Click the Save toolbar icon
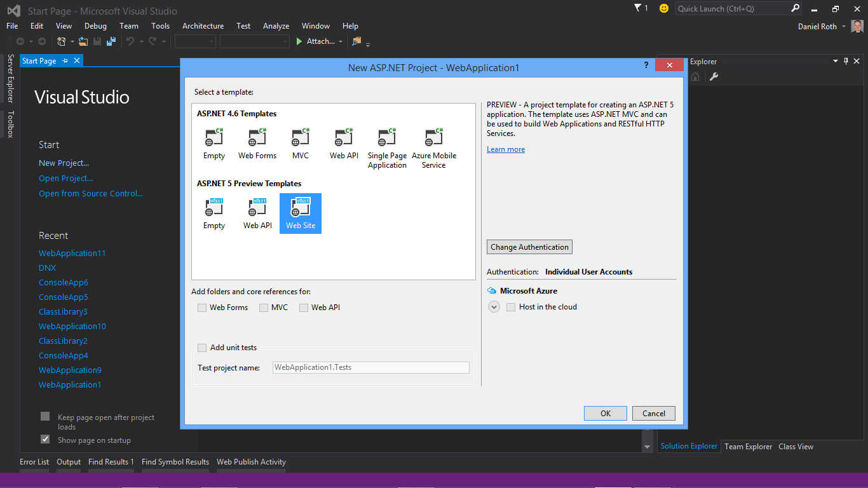Screen dimensions: 868x488 (x=97, y=41)
